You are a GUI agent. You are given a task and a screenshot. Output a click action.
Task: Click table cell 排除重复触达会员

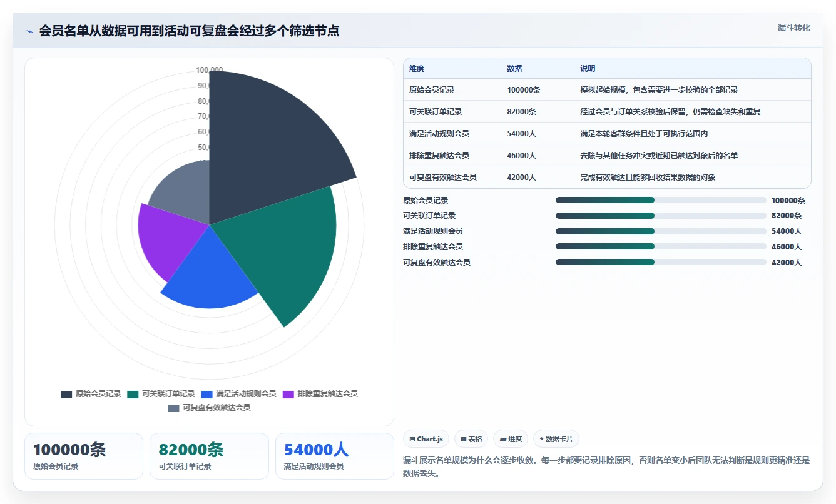click(439, 156)
